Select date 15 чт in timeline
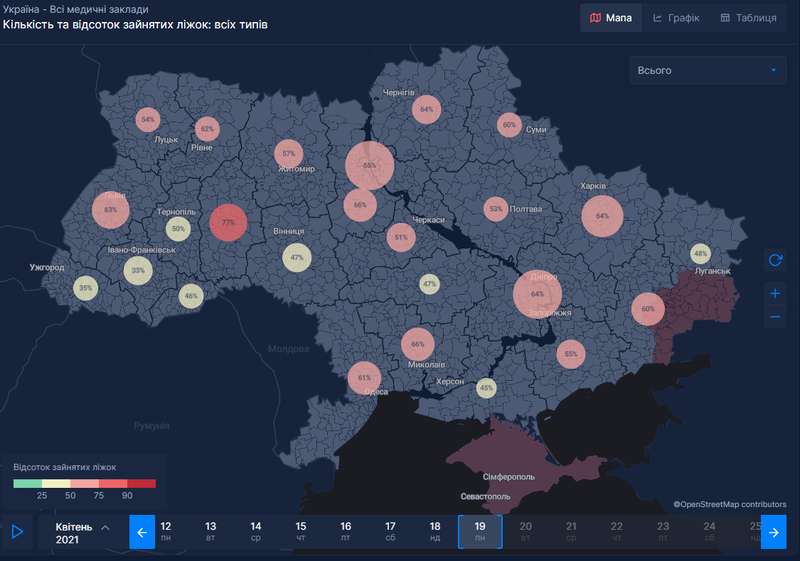 point(301,532)
